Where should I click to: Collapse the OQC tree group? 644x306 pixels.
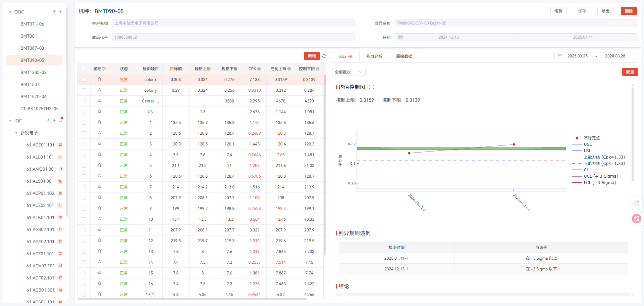click(x=10, y=12)
